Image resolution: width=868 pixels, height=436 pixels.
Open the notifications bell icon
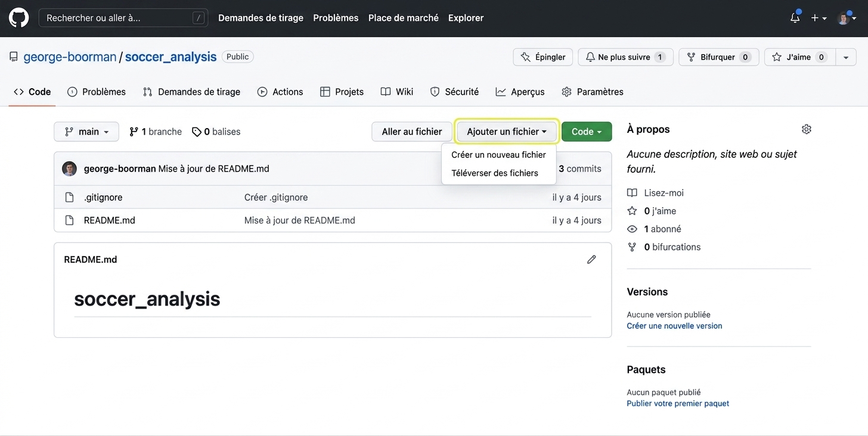coord(795,18)
